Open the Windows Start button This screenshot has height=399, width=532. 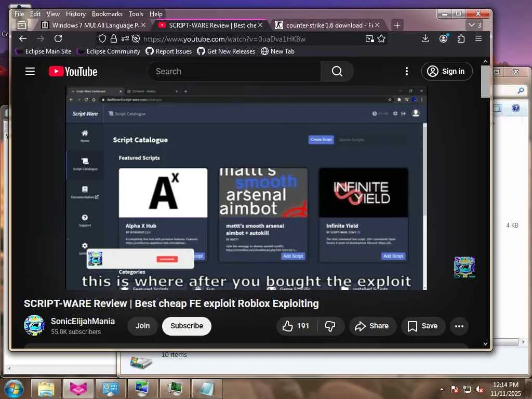pos(14,389)
